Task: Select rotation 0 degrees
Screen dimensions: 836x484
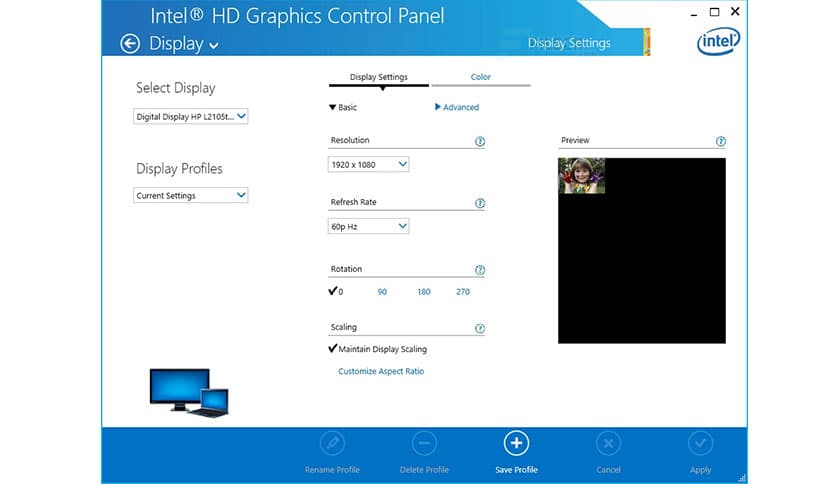Action: 336,291
